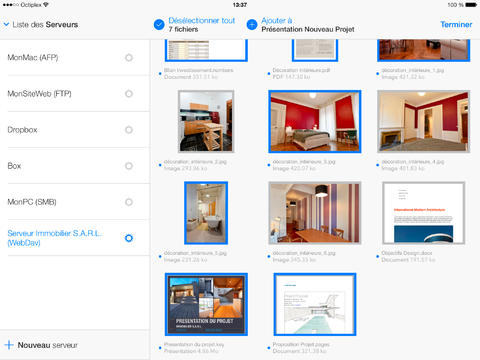Tap the blue dot beside Présentation du projet.key
Viewport: 480px width, 360px height.
160,348
